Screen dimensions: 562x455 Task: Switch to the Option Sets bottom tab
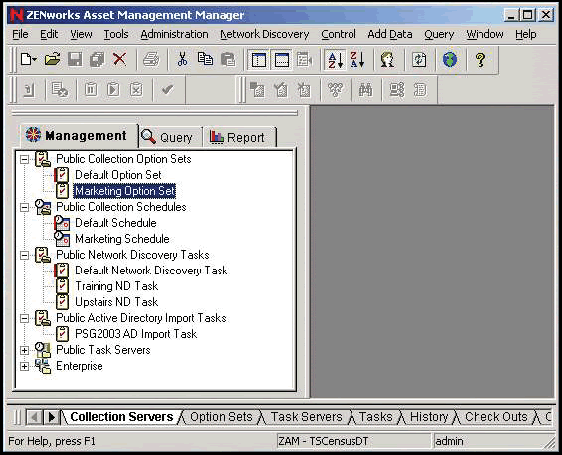[x=221, y=417]
